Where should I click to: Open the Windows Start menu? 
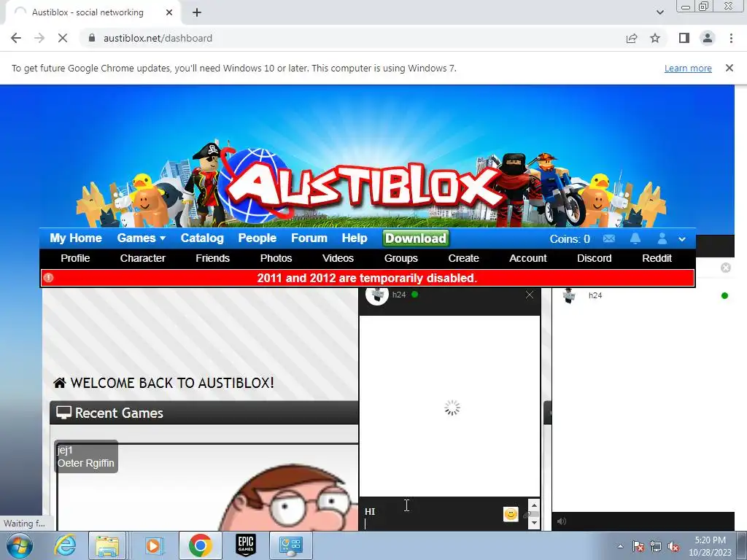(x=20, y=545)
